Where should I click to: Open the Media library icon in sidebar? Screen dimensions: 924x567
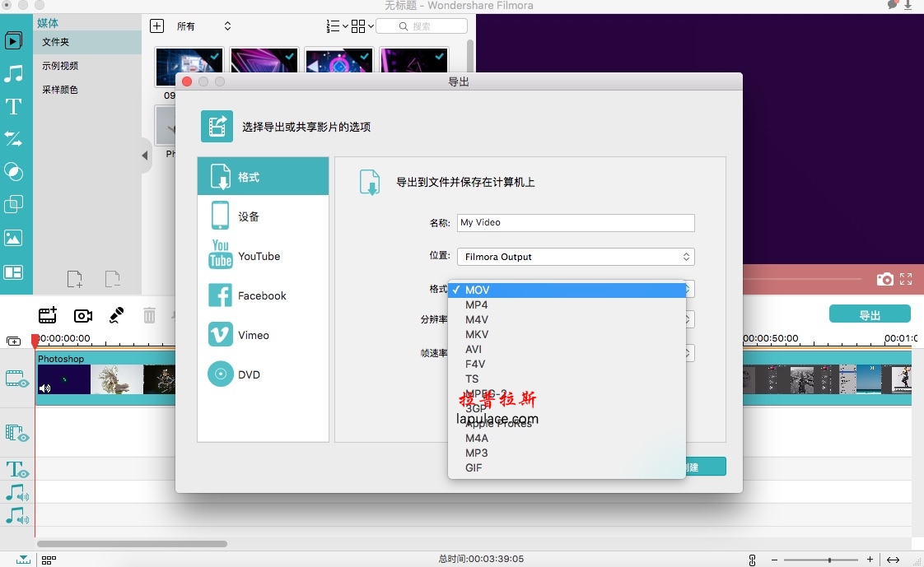13,40
